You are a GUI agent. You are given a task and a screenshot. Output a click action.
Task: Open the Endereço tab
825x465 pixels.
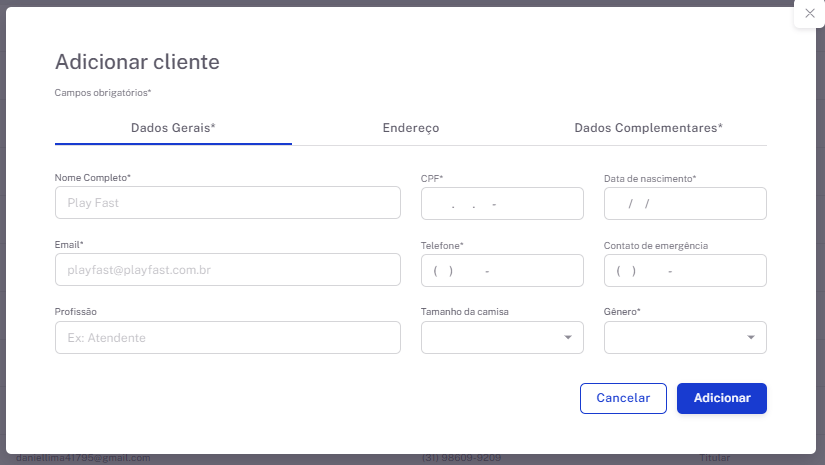pyautogui.click(x=410, y=128)
